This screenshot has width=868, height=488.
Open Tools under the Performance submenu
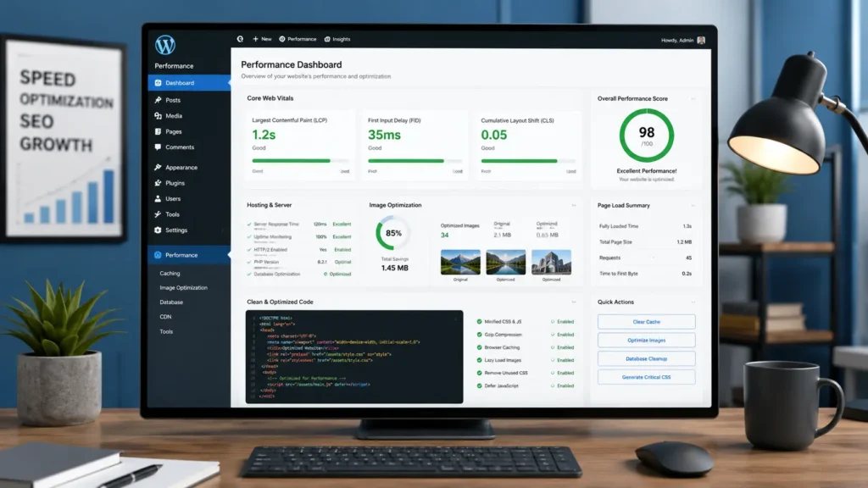coord(166,331)
